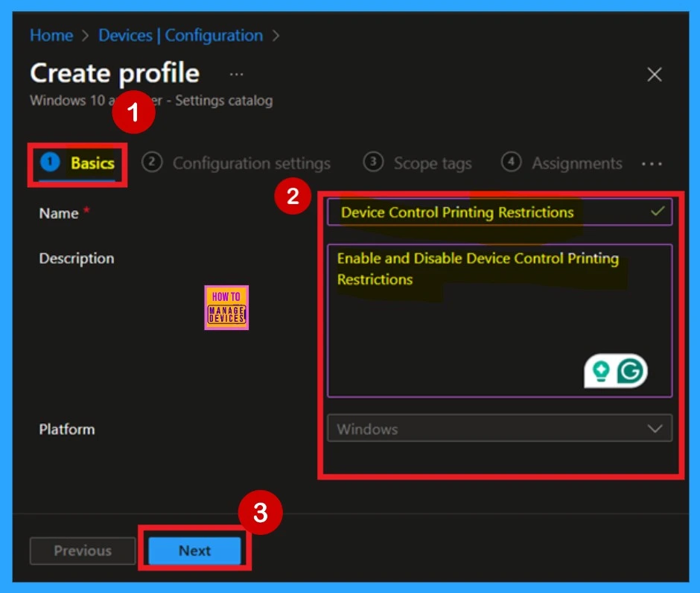Expand the Platform Windows dropdown
The image size is (700, 593).
[x=500, y=428]
